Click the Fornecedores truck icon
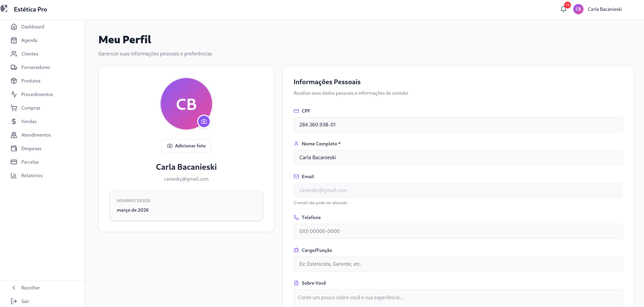 point(14,67)
